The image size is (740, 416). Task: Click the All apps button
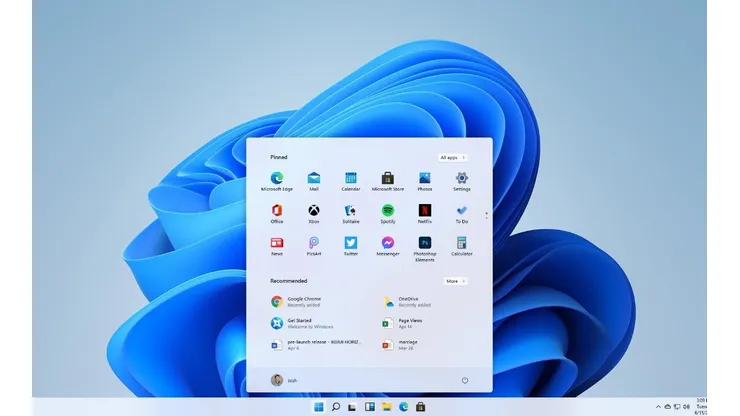pyautogui.click(x=453, y=157)
